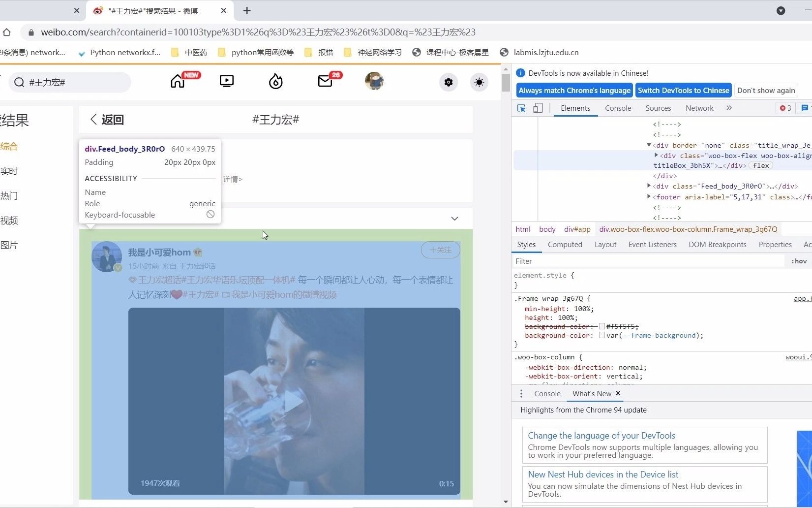Screen dimensions: 812x508
Task: Open a new browser tab plus icon
Action: pos(247,10)
